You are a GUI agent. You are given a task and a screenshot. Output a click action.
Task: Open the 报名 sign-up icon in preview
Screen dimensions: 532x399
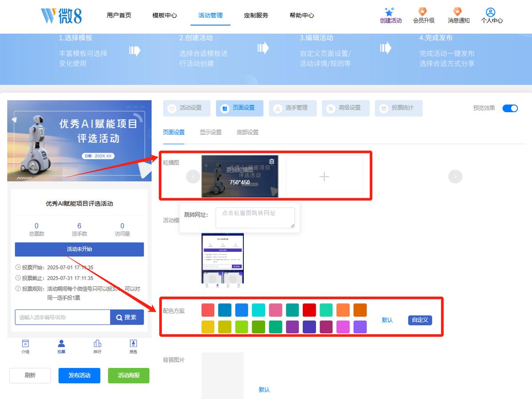133,344
